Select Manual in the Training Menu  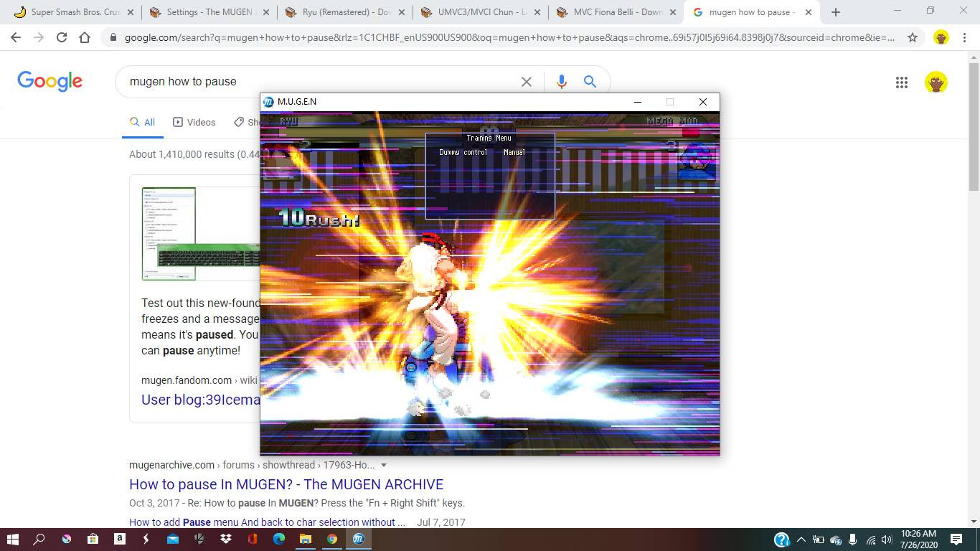514,152
